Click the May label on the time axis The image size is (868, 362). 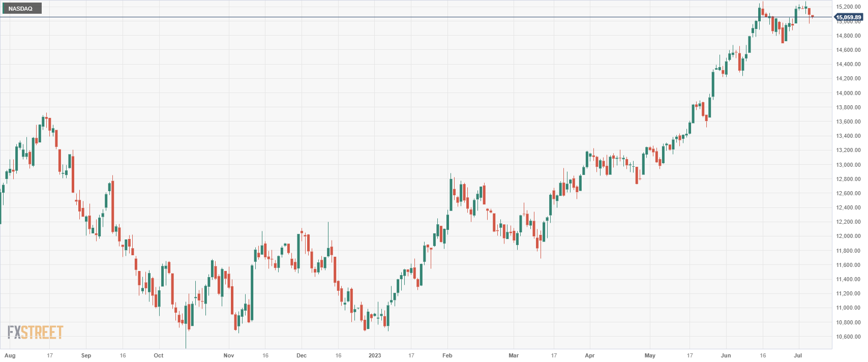[650, 355]
